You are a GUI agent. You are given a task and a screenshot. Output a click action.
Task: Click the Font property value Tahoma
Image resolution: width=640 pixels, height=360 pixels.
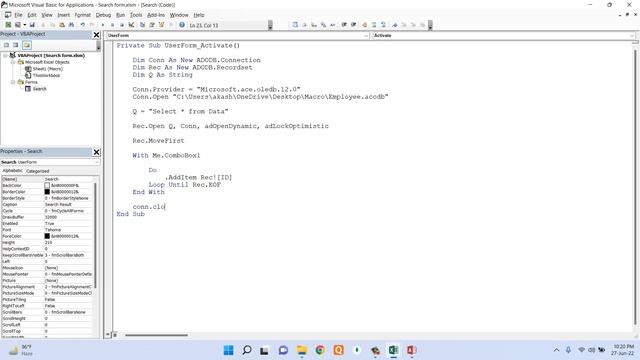click(x=68, y=230)
